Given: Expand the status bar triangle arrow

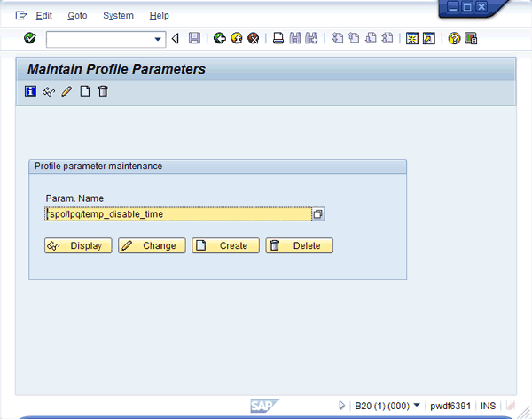Looking at the screenshot, I should [x=341, y=406].
